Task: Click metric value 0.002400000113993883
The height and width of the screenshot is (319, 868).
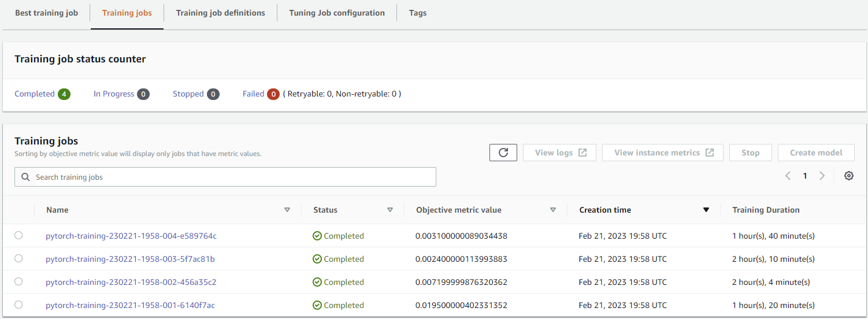Action: (461, 259)
